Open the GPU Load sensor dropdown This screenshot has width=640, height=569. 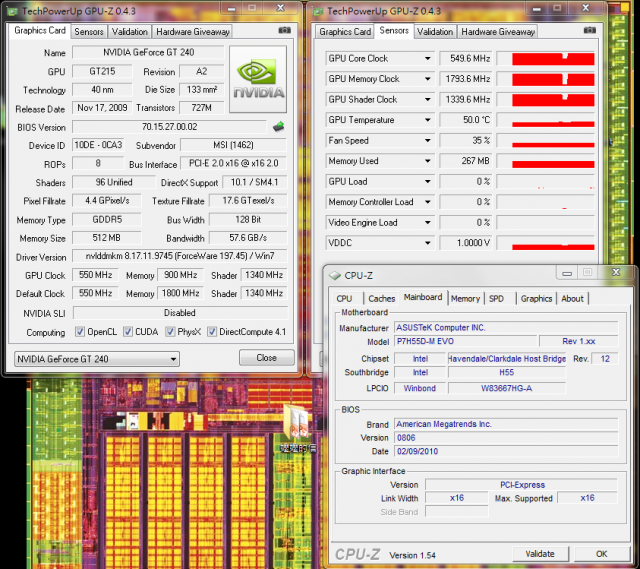pos(427,182)
